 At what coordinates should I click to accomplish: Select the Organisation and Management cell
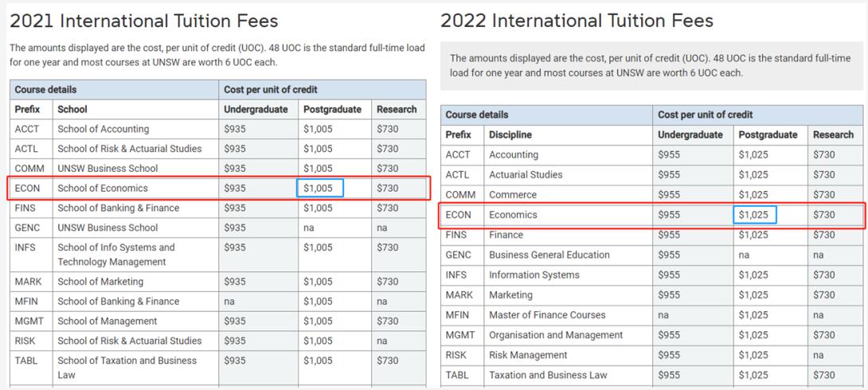(x=555, y=335)
